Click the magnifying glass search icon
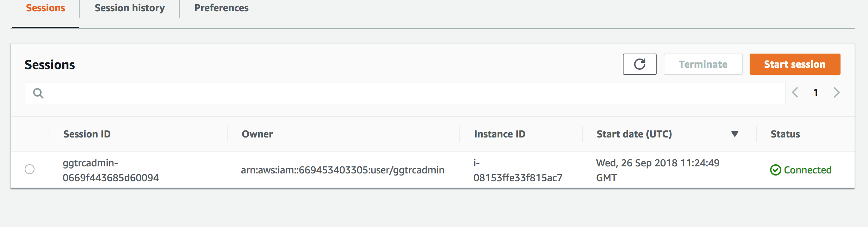Image resolution: width=868 pixels, height=227 pixels. coord(38,93)
